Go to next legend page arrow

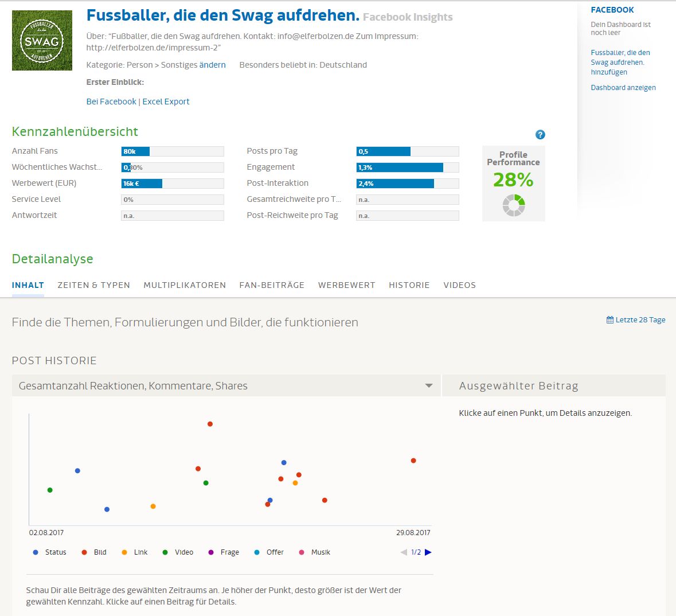(428, 552)
